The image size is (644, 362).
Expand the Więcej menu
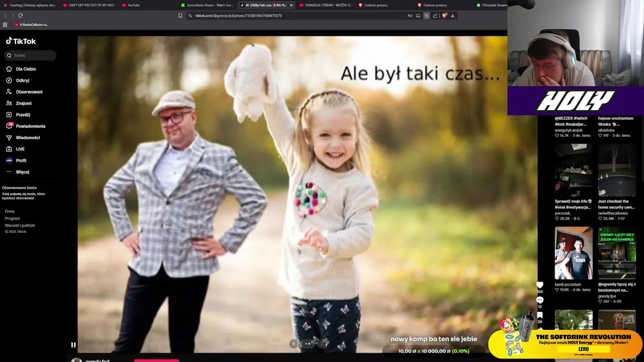(x=23, y=172)
